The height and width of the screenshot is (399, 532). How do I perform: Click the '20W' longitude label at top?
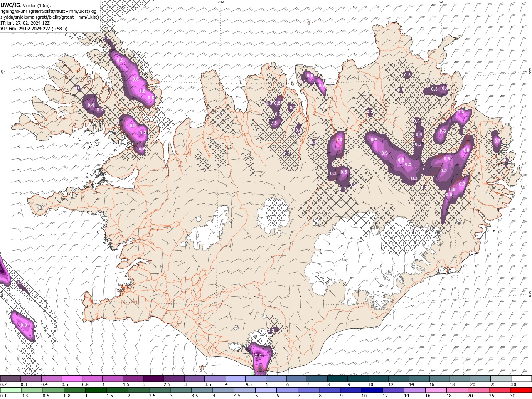(221, 2)
